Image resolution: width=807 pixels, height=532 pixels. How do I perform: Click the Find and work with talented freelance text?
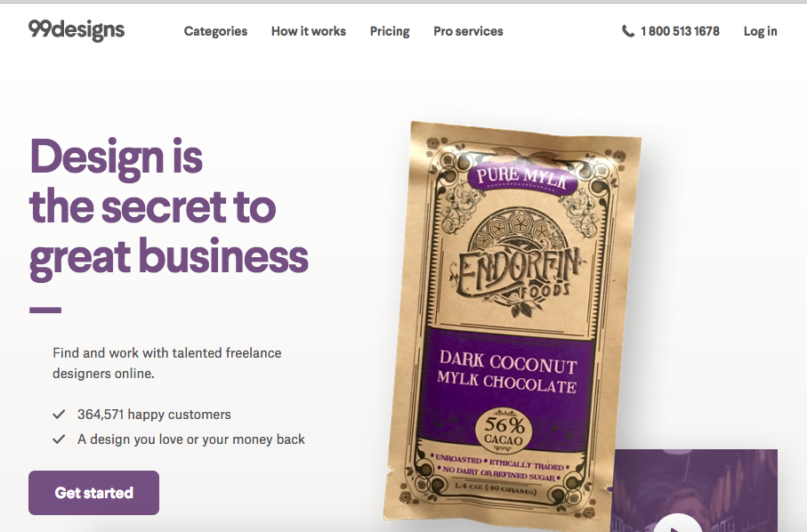pos(166,353)
